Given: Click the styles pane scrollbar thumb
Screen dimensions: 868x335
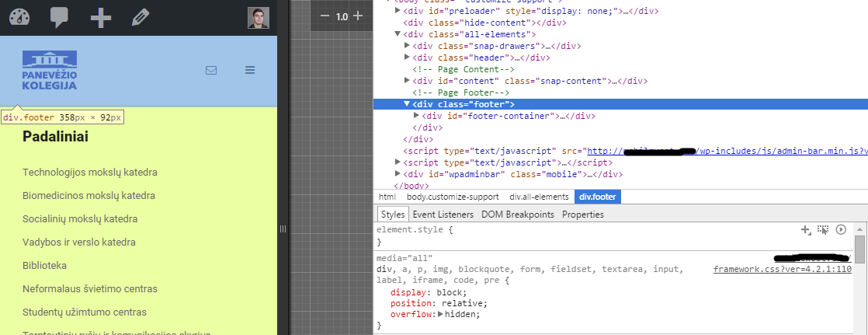Looking at the screenshot, I should [x=859, y=249].
